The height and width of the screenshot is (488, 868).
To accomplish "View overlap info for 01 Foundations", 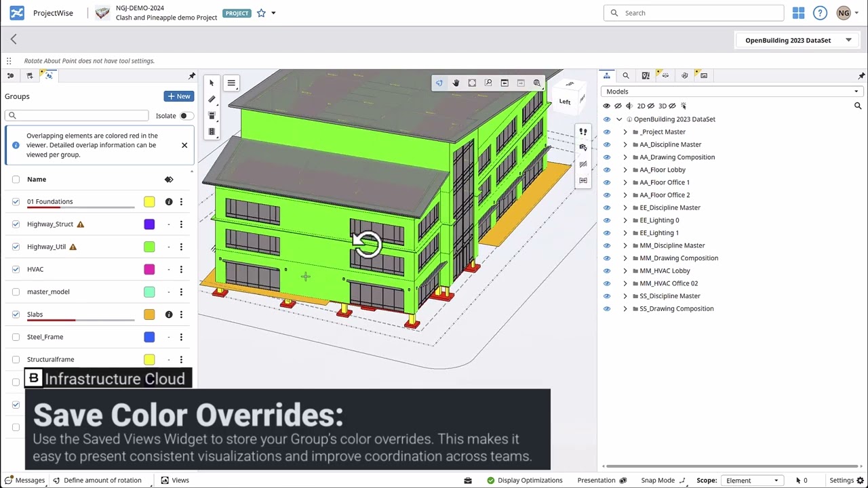I will [x=169, y=201].
